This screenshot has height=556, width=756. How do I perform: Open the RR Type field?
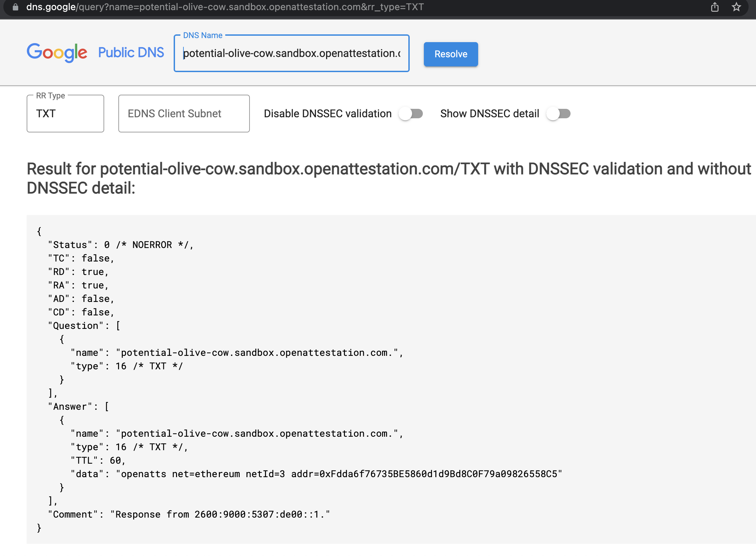point(65,114)
